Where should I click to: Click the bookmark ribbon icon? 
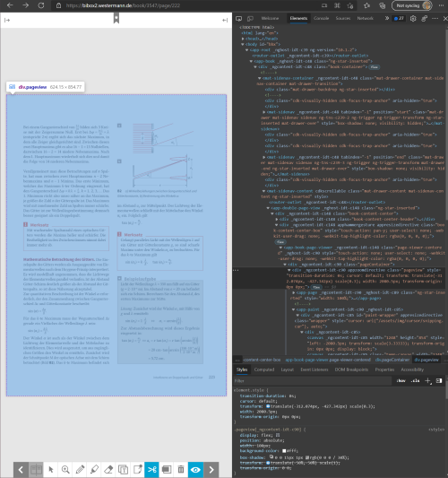[116, 18]
